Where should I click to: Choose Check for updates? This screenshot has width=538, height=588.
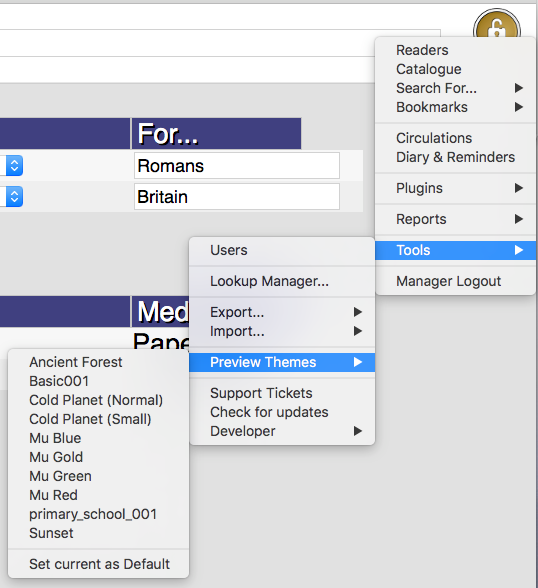coord(269,412)
